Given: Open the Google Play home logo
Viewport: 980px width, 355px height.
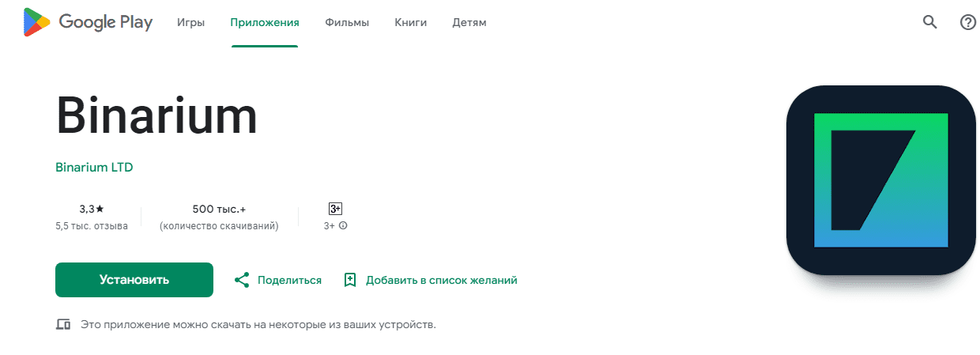Looking at the screenshot, I should click(x=88, y=22).
